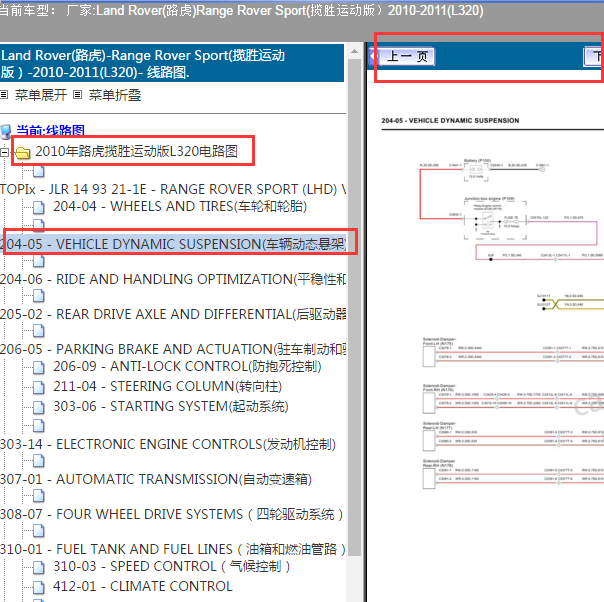Open the yellow folder icon of L320电路图

23,153
